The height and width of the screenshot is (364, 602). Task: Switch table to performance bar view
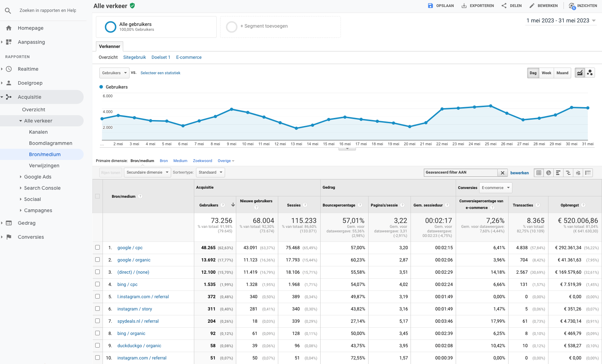558,173
